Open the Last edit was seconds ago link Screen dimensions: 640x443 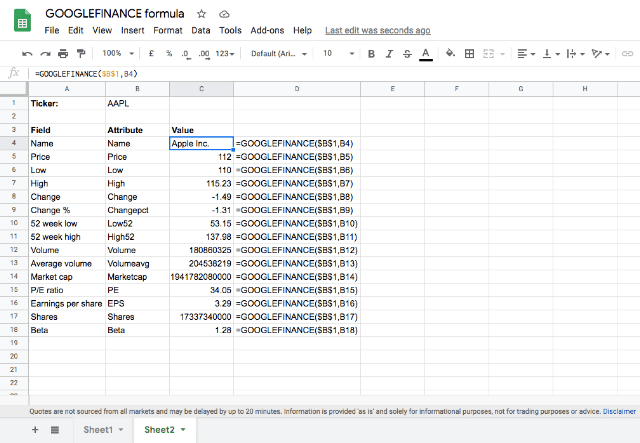click(x=378, y=30)
